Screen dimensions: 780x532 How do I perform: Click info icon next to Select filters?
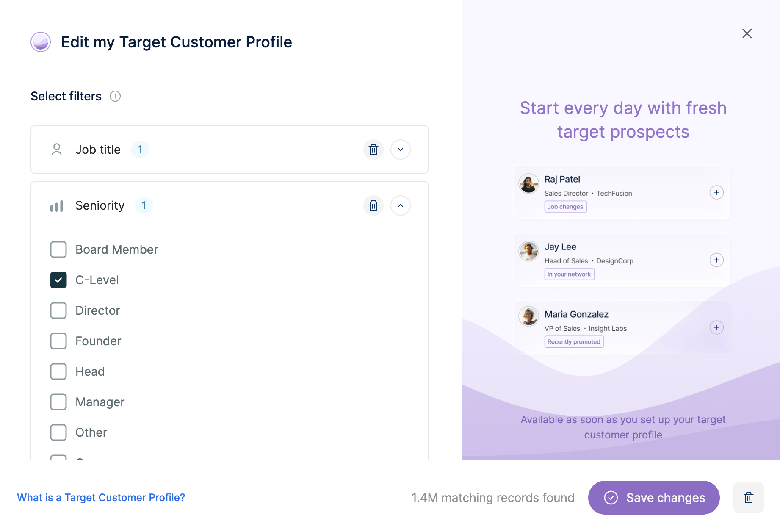[x=115, y=97]
